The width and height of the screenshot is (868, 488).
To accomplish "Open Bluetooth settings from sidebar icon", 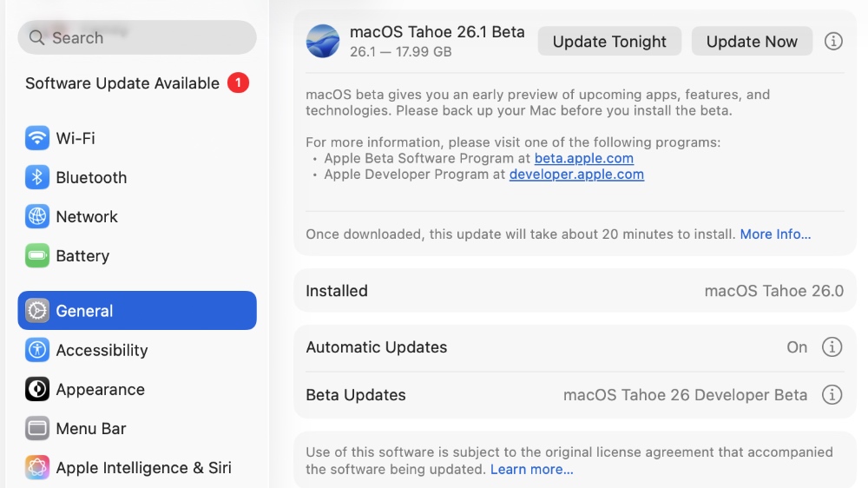I will coord(37,177).
